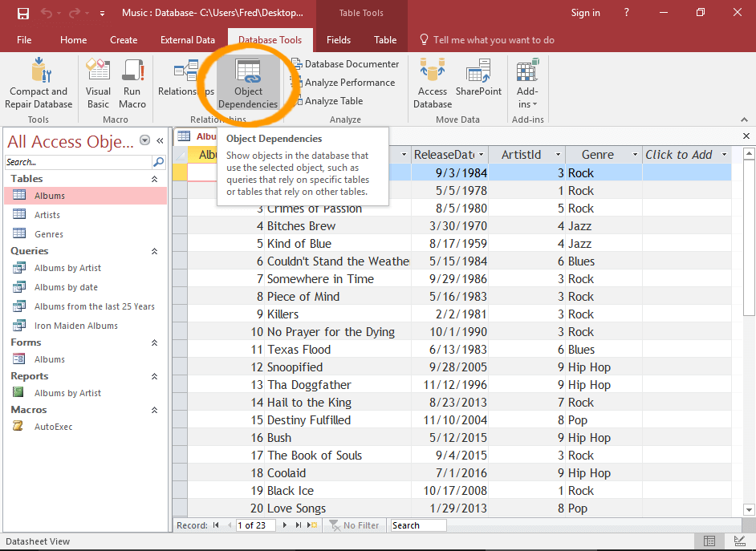The image size is (756, 551).
Task: Open the Create ribbon tab
Action: (x=124, y=40)
